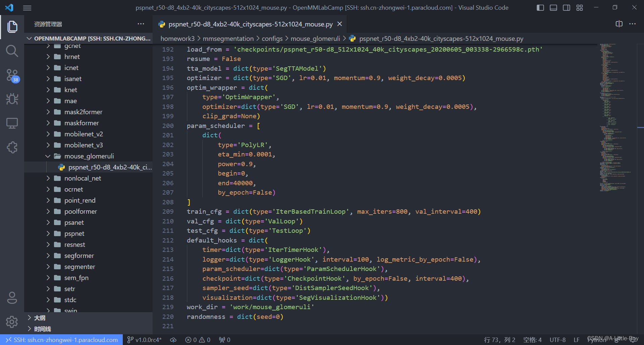Open the Run and Debug view

click(12, 99)
